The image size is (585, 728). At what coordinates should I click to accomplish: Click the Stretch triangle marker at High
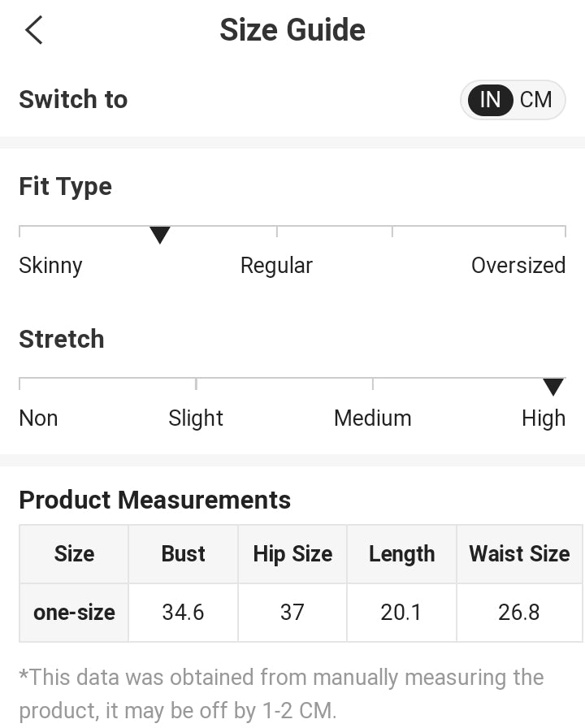(553, 388)
